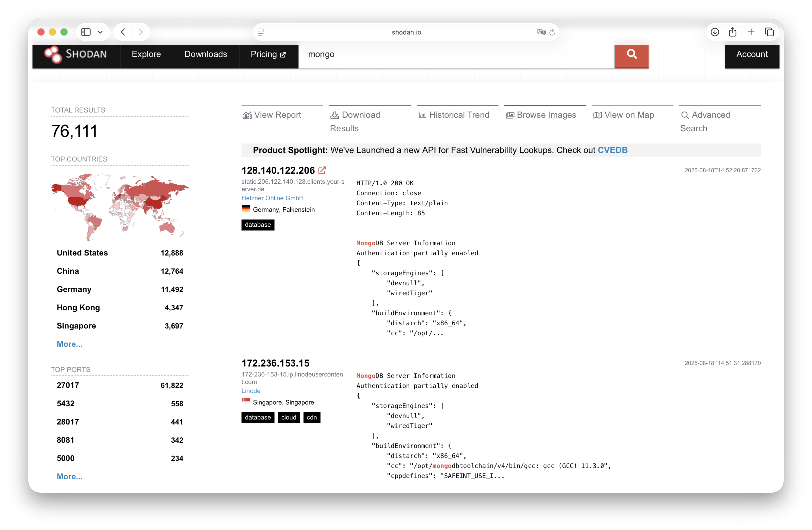Filter by port 28017
Image resolution: width=812 pixels, height=530 pixels.
[x=120, y=422]
